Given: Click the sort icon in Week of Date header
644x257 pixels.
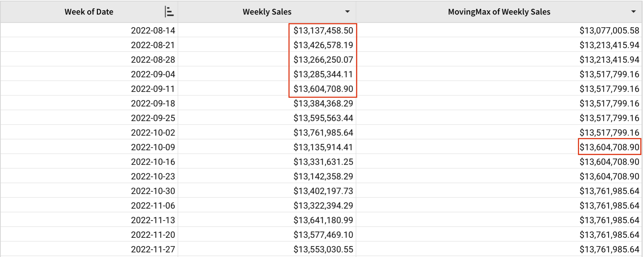Looking at the screenshot, I should click(169, 12).
